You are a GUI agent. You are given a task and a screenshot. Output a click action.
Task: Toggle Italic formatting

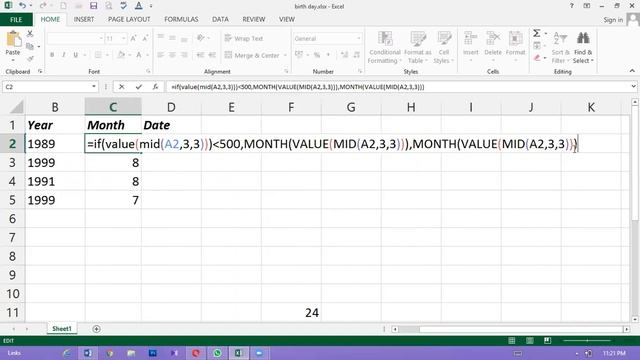64,55
